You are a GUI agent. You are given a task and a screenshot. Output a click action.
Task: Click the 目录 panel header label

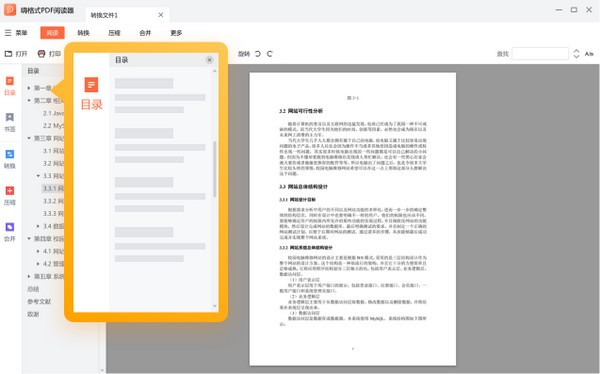coord(33,71)
